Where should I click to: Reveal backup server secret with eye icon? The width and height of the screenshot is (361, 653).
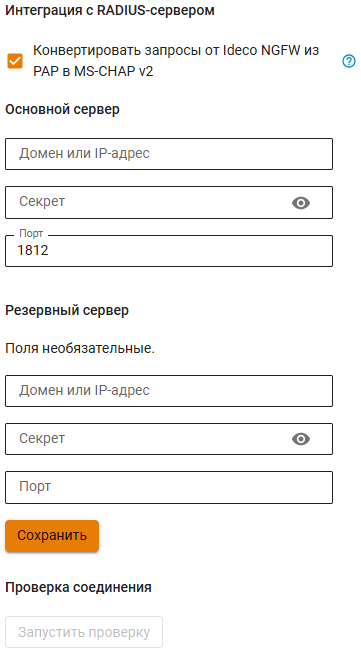(301, 439)
